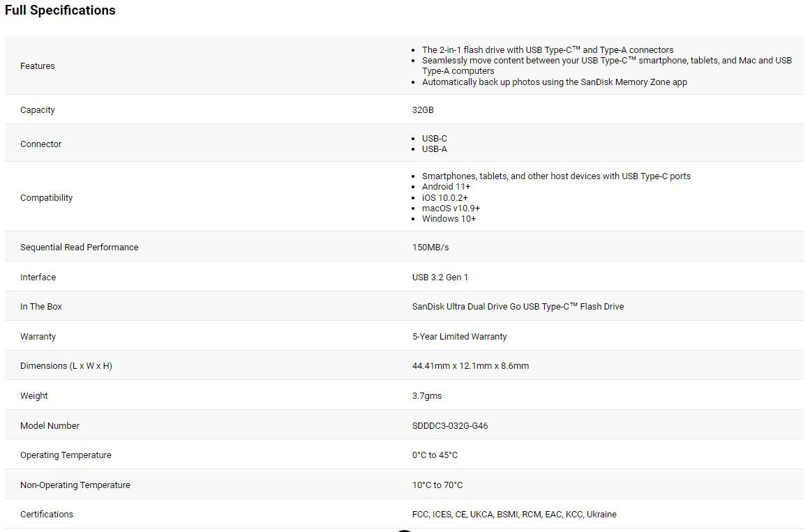This screenshot has width=810, height=532.
Task: Click the 3.7gms weight value
Action: pos(427,396)
